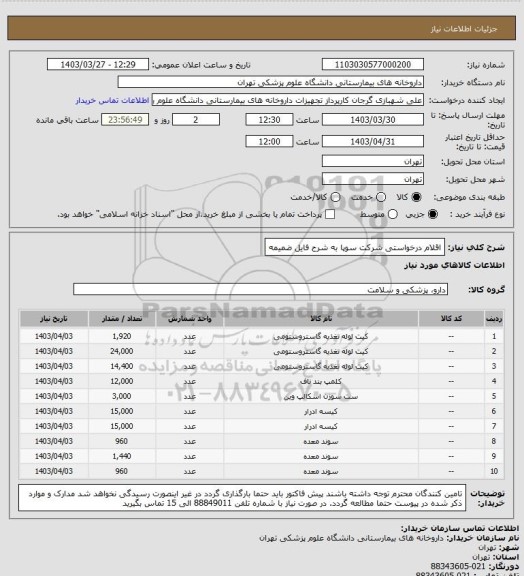The width and height of the screenshot is (524, 576).
Task: Click the deadline time field 12:30
Action: point(269,120)
